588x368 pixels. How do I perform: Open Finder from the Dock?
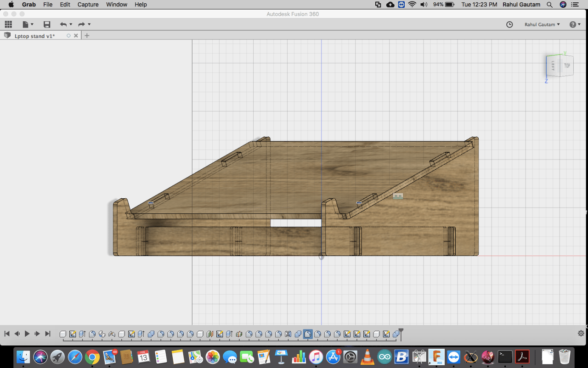(x=23, y=356)
